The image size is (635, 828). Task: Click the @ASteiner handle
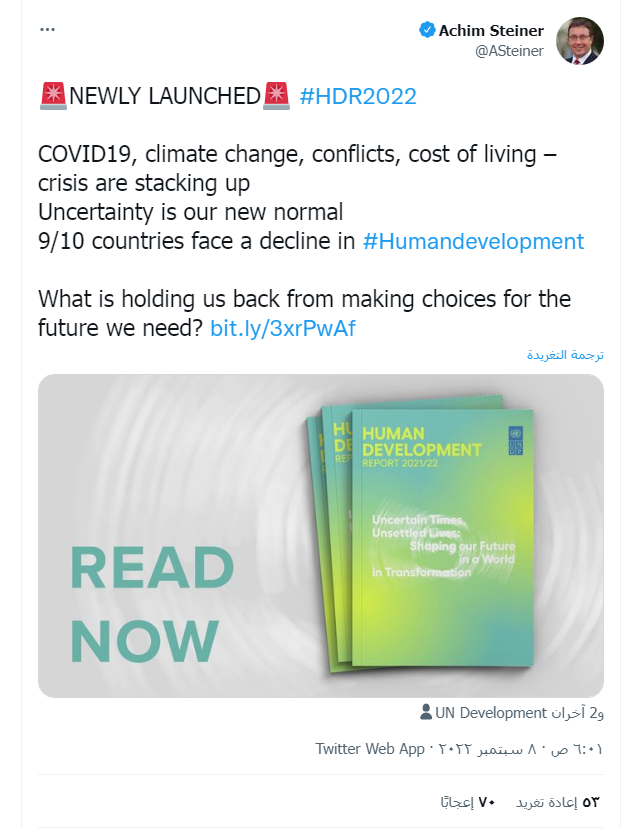click(x=509, y=50)
